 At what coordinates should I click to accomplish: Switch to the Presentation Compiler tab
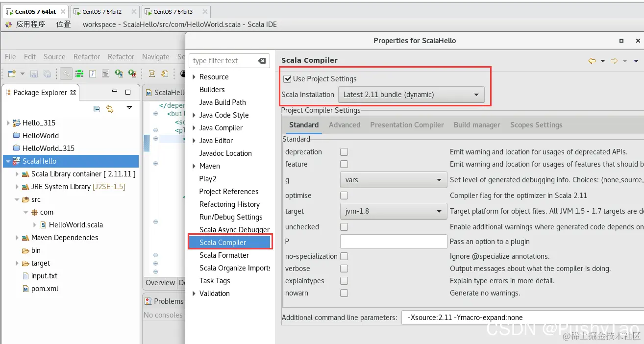407,125
